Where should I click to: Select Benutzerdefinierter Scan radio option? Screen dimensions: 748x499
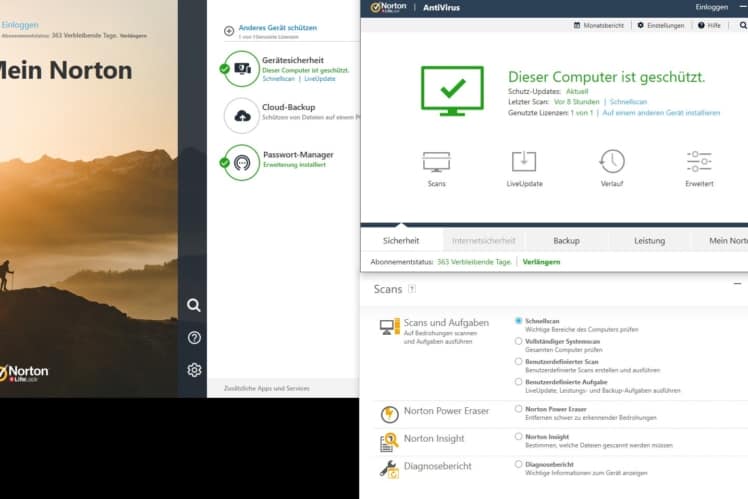tap(519, 361)
